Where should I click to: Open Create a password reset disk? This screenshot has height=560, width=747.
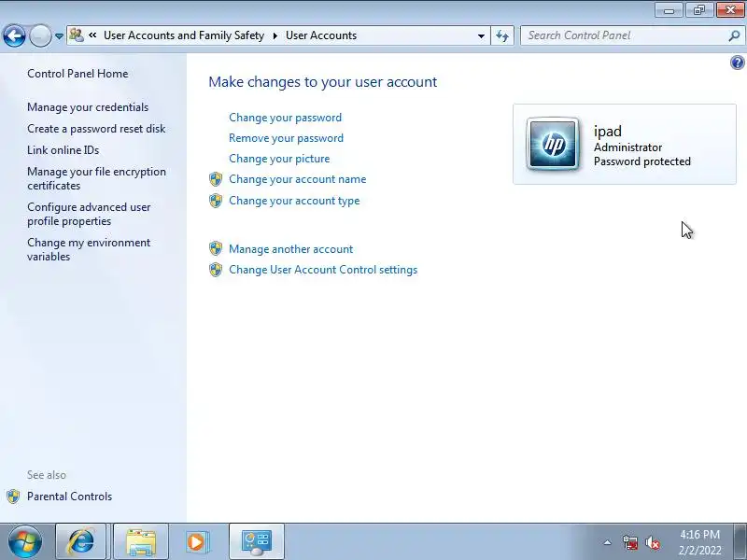[x=96, y=129]
